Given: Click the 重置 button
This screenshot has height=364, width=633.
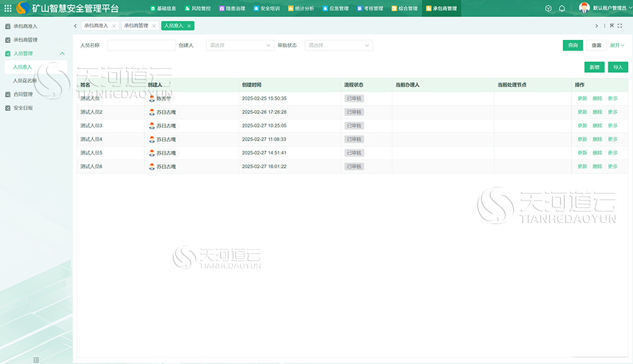Looking at the screenshot, I should click(x=596, y=45).
